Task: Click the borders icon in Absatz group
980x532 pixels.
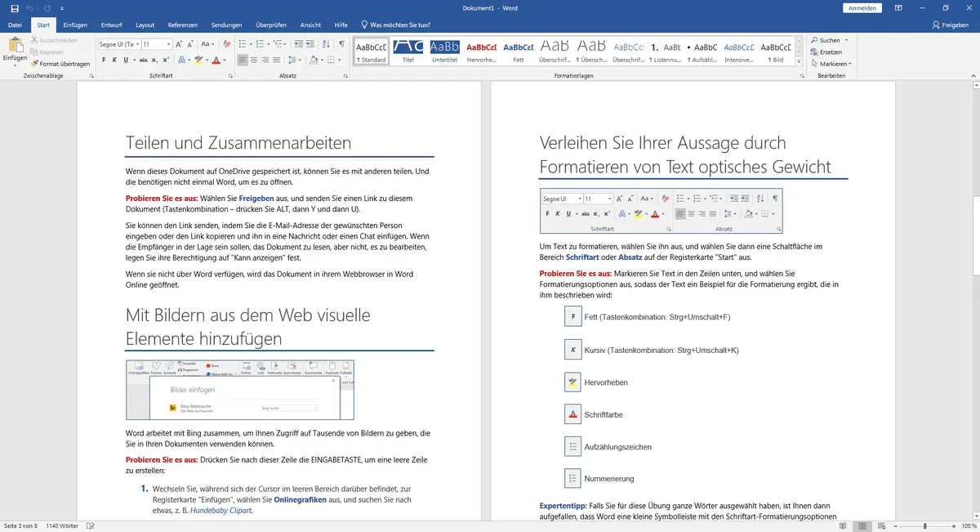Action: 332,60
